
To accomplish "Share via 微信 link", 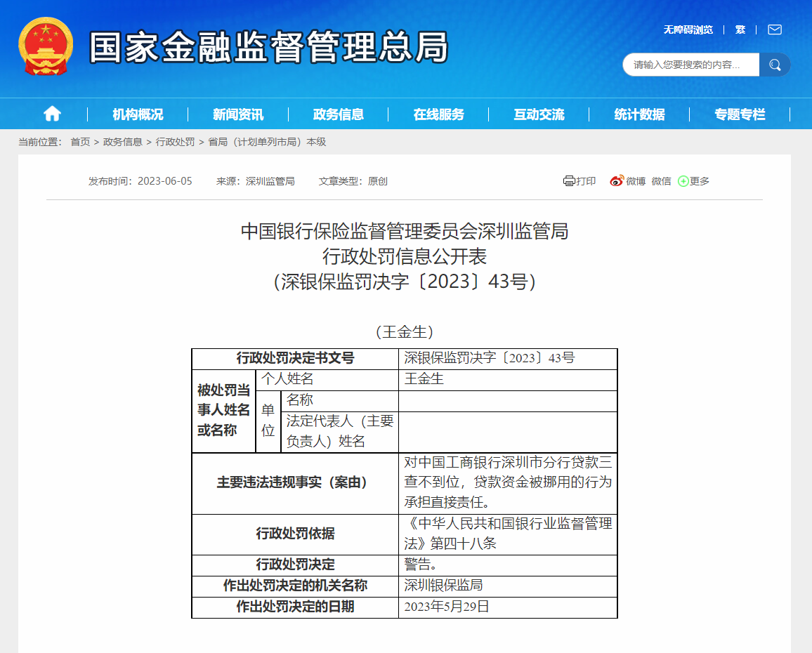I will point(661,181).
